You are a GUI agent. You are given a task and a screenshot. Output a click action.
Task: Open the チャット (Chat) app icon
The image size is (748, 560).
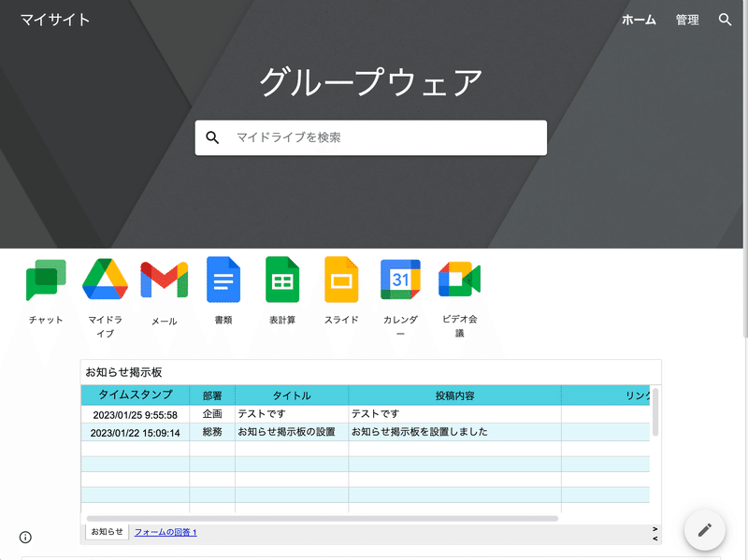click(46, 280)
